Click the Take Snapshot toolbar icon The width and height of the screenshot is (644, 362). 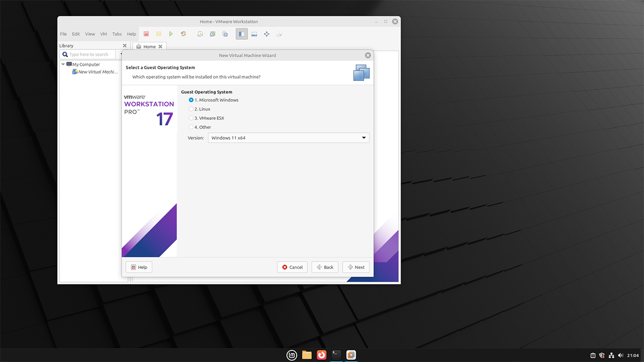tap(200, 34)
